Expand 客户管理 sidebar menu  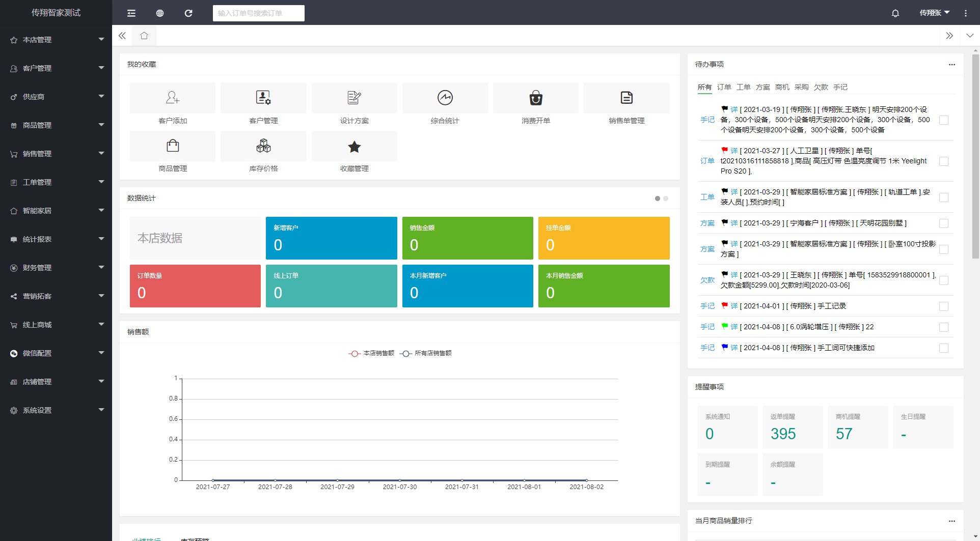coord(56,68)
